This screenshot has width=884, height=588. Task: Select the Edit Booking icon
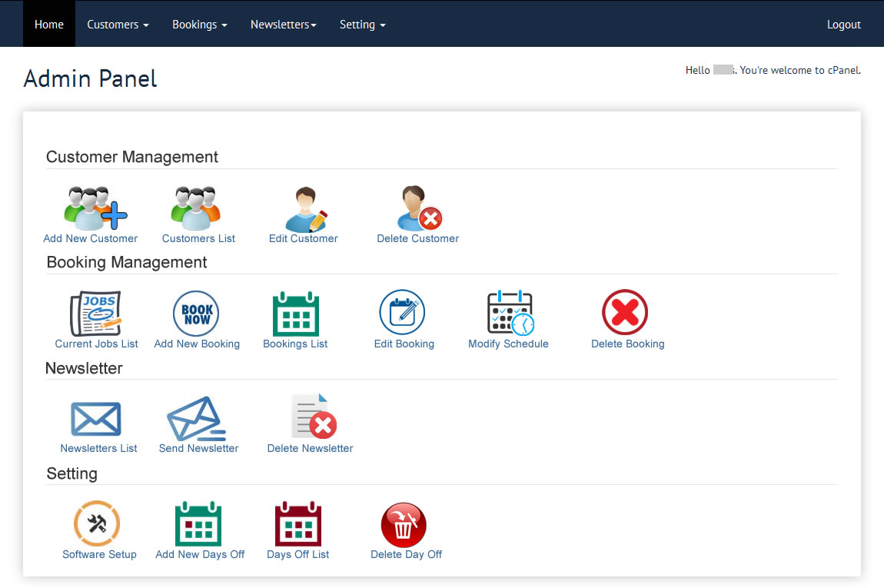[x=402, y=313]
